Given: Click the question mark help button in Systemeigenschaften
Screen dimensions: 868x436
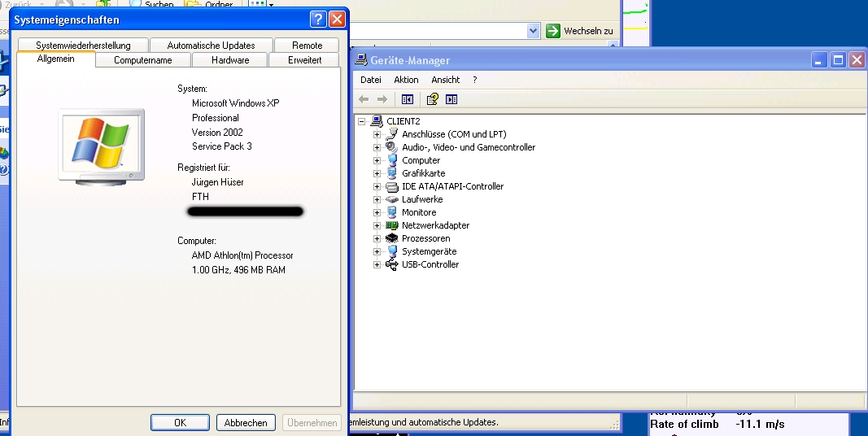Looking at the screenshot, I should (x=318, y=20).
